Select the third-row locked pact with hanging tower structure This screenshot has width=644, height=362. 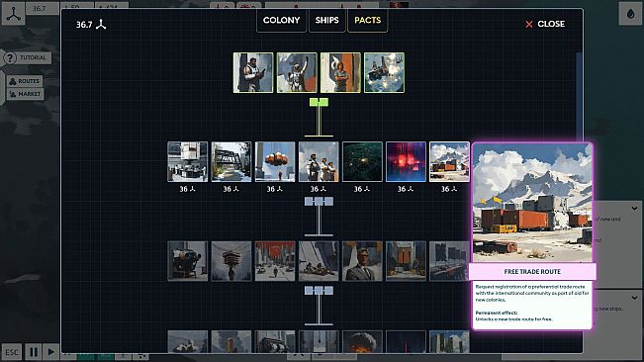coord(231,261)
